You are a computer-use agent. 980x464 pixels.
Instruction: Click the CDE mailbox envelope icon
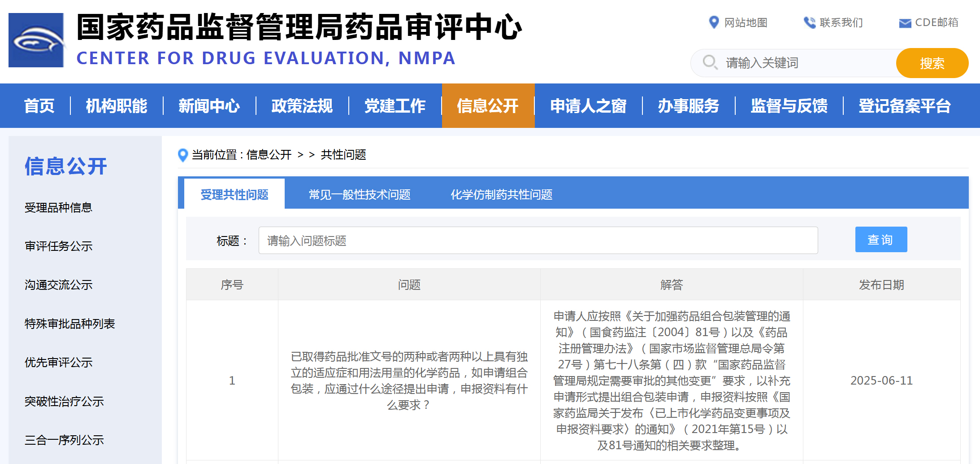[905, 23]
